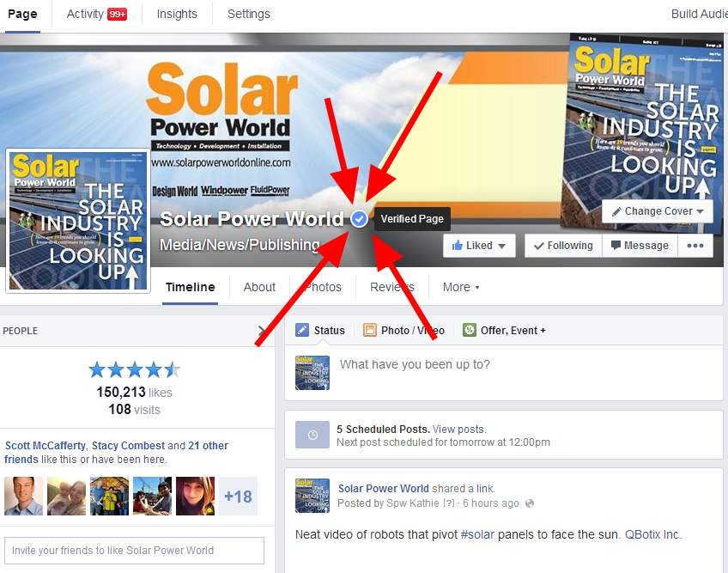Click Solar Power World post author link
Viewport: 728px width, 573px height.
pyautogui.click(x=383, y=489)
